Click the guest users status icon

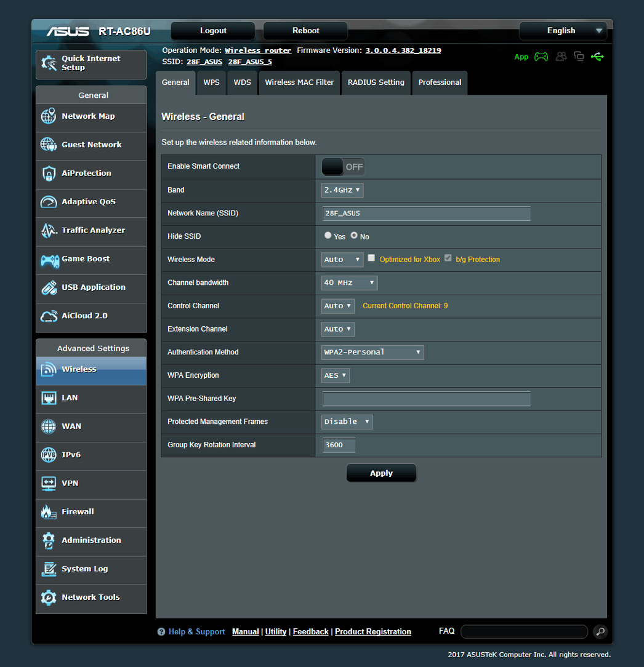561,57
